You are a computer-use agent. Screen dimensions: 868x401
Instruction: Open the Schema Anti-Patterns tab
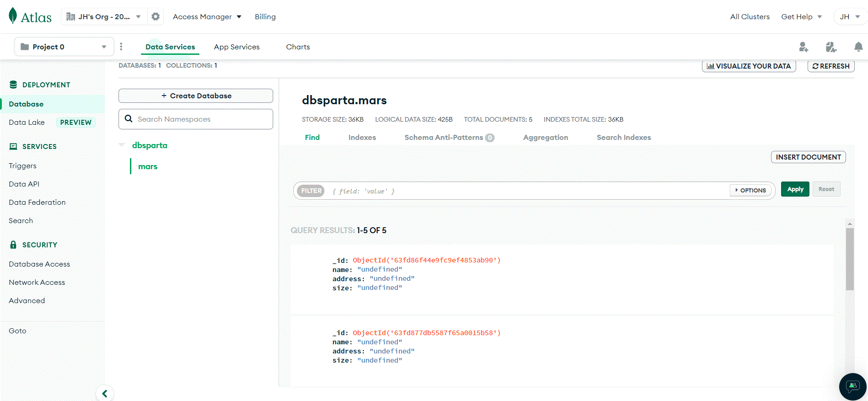(449, 137)
